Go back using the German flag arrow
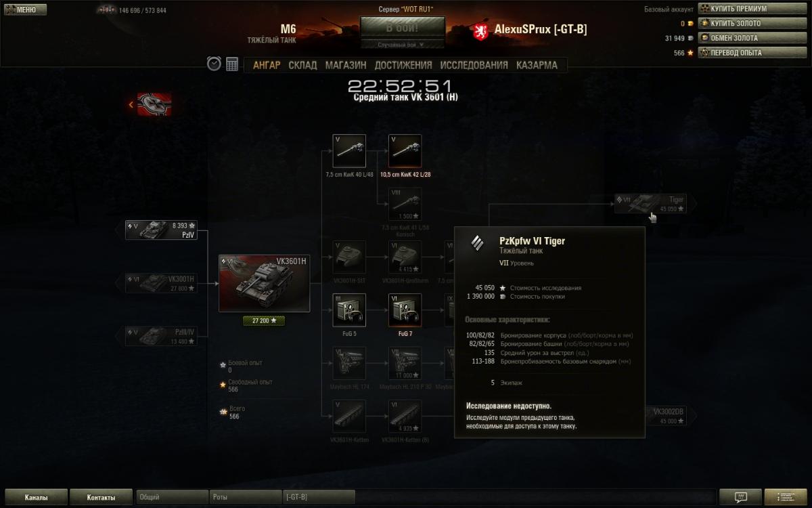The width and height of the screenshot is (812, 508). coord(150,104)
